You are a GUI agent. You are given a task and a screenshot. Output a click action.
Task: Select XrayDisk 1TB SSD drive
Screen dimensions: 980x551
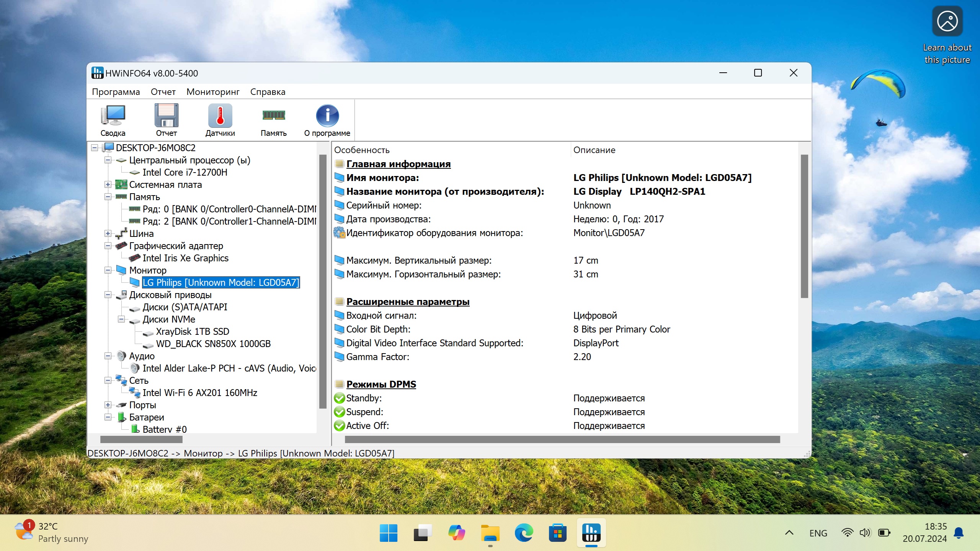coord(193,331)
